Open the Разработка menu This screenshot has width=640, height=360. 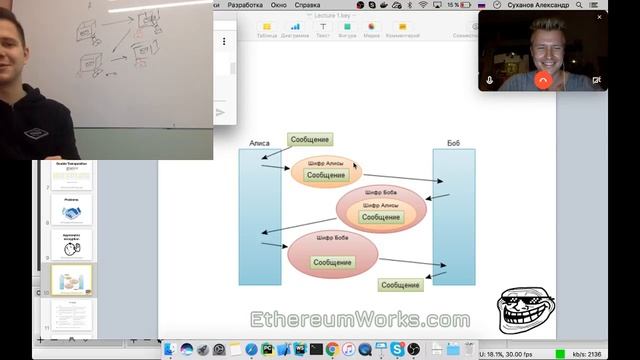(x=245, y=5)
